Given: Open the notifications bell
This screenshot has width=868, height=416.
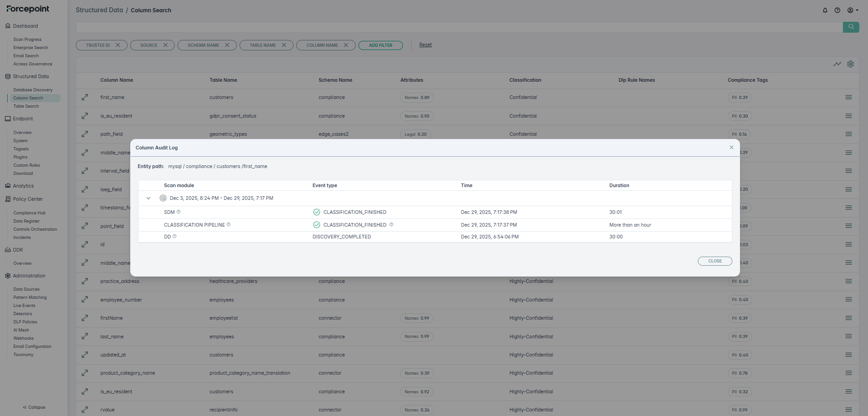Looking at the screenshot, I should (x=825, y=10).
